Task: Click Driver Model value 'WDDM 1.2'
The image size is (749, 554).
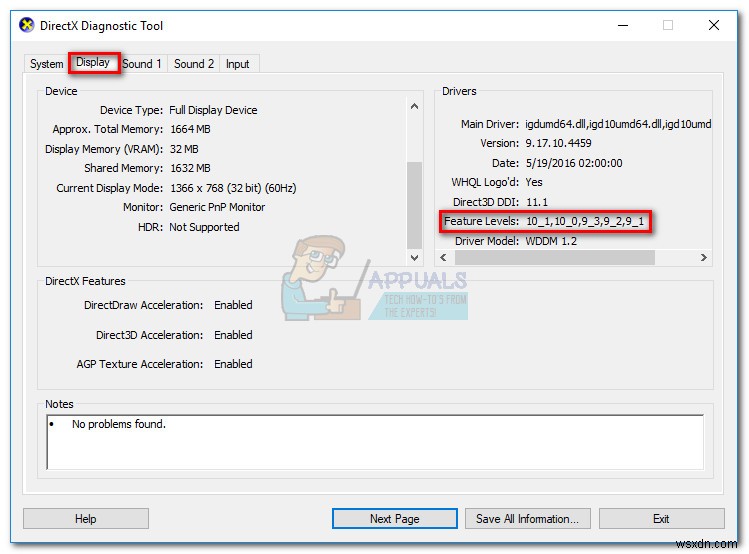Action: pyautogui.click(x=551, y=241)
